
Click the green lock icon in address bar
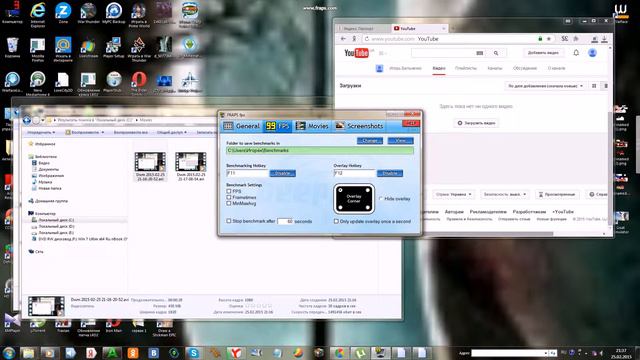(x=540, y=39)
